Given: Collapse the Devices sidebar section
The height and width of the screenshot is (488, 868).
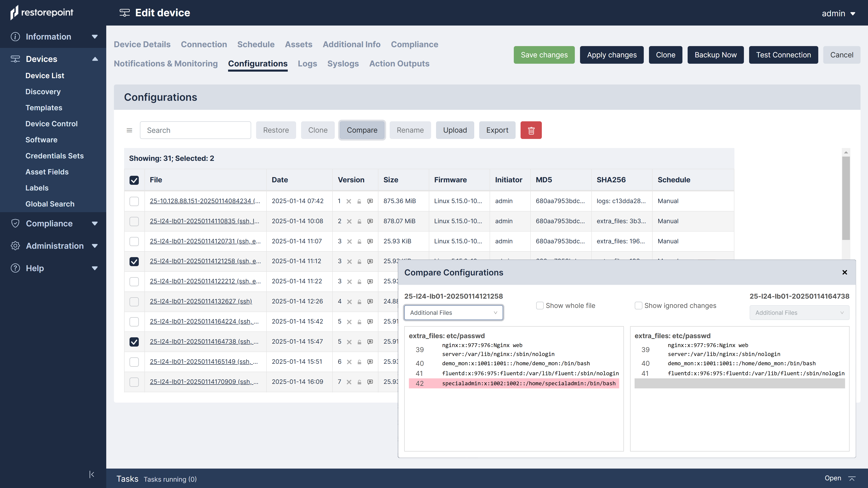Looking at the screenshot, I should tap(95, 59).
